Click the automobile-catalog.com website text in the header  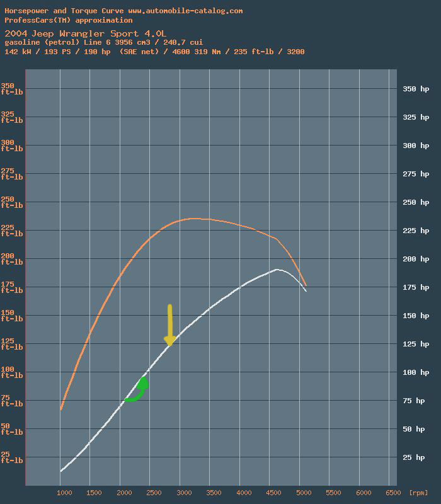point(185,11)
